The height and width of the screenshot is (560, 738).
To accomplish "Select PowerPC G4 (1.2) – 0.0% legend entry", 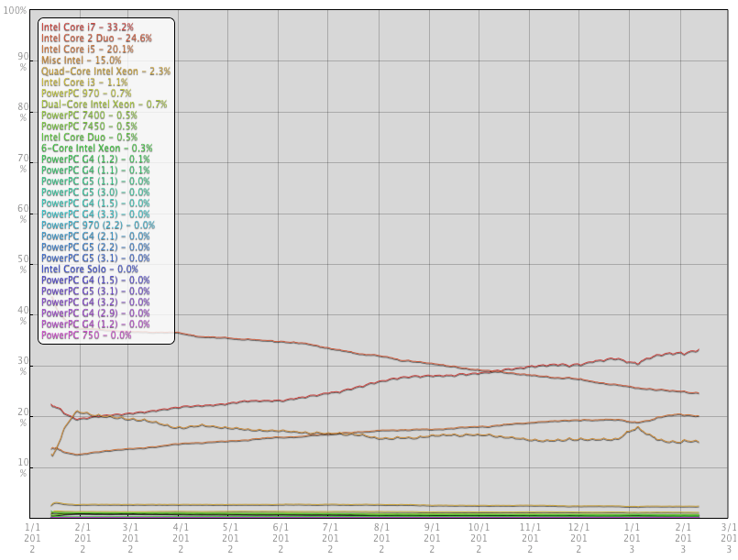I will [x=95, y=324].
